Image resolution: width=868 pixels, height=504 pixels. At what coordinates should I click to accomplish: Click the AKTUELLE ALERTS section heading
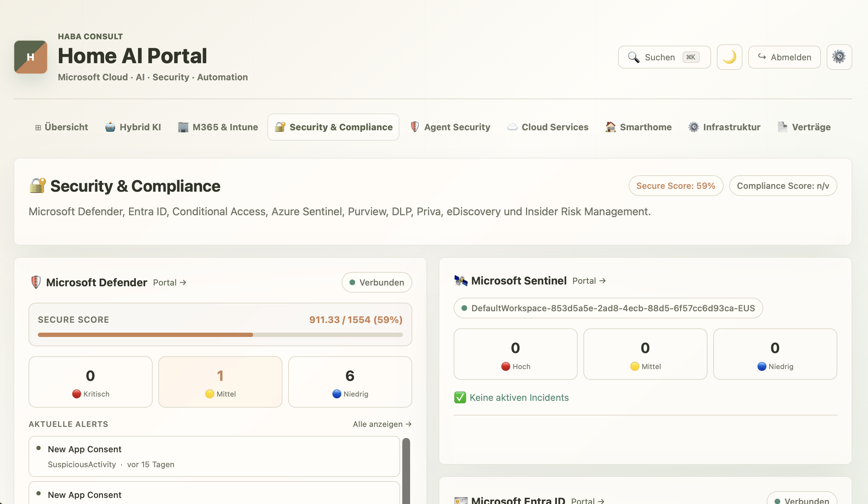pos(68,424)
